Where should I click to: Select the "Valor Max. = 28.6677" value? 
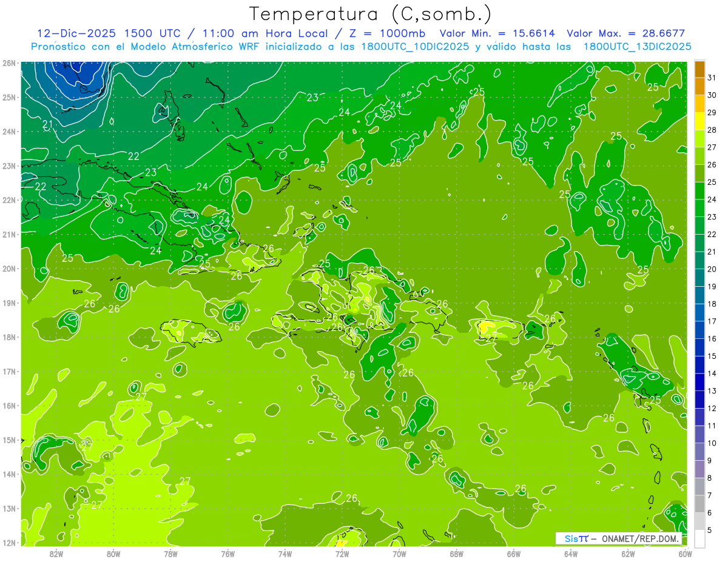(x=626, y=33)
